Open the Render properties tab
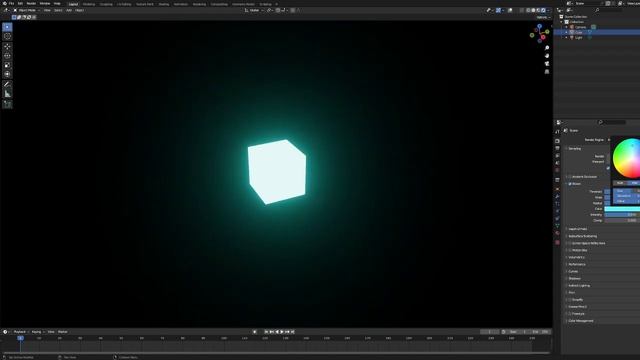Screen dimensions: 640x360 [x=558, y=141]
